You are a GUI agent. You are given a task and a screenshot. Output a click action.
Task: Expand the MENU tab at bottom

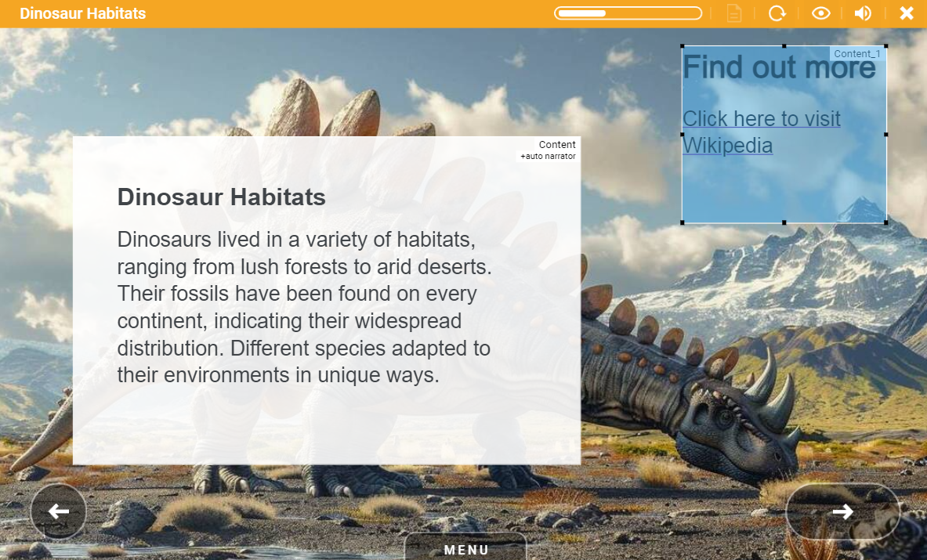466,547
